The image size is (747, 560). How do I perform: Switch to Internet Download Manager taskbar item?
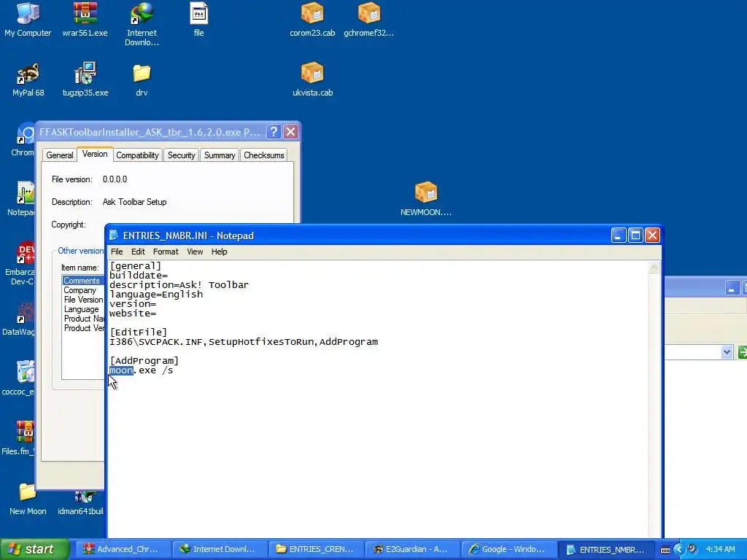coord(219,549)
